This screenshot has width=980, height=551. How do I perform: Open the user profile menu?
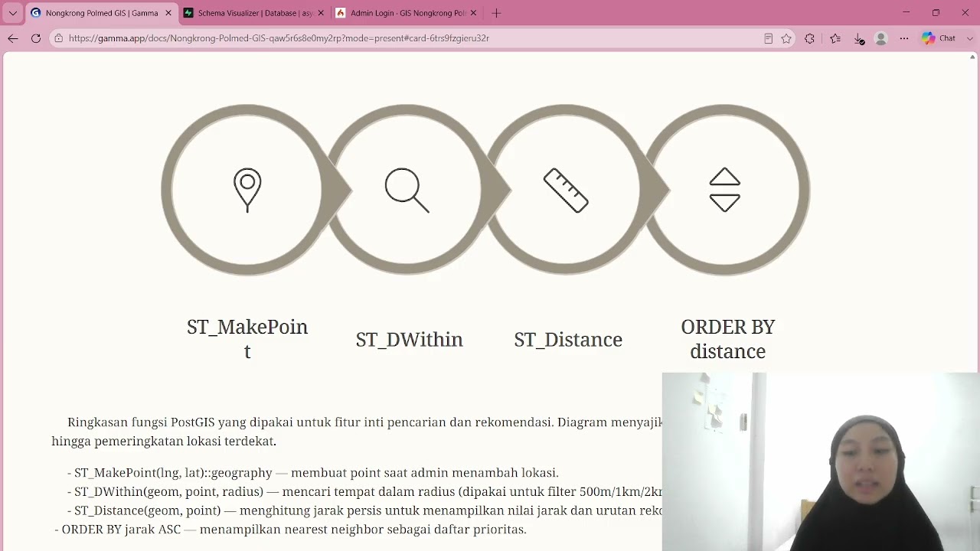881,38
